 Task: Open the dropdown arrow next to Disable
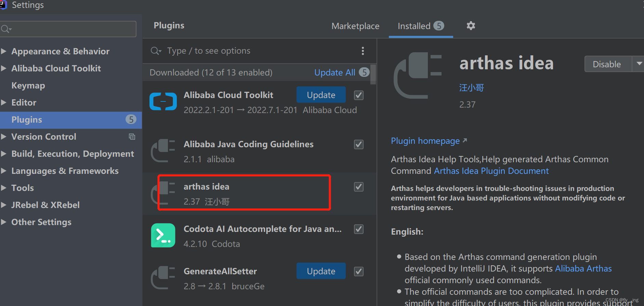(639, 64)
